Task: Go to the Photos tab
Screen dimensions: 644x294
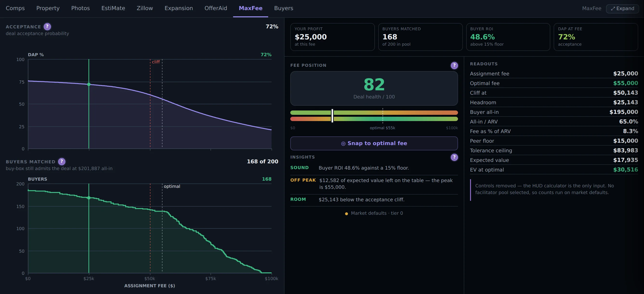Action: 80,8
